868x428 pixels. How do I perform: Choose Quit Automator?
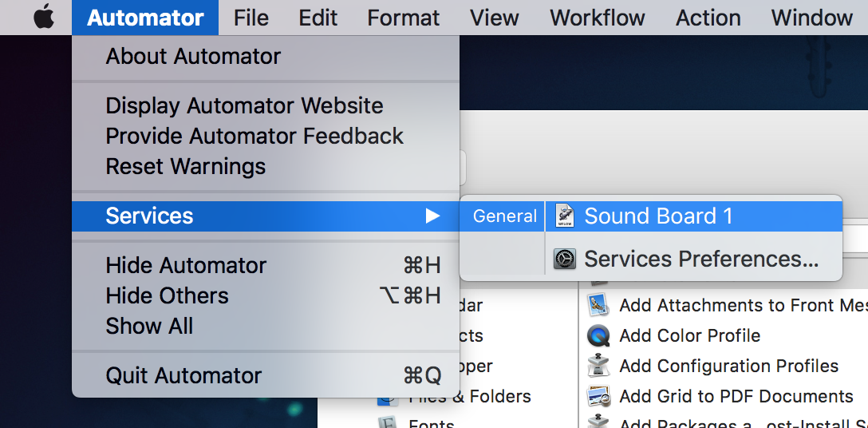266,376
